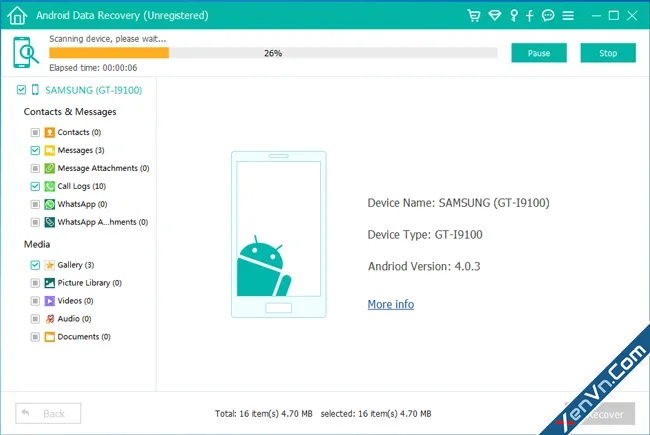Viewport: 650px width, 435px height.
Task: Stop the device scan
Action: point(608,53)
